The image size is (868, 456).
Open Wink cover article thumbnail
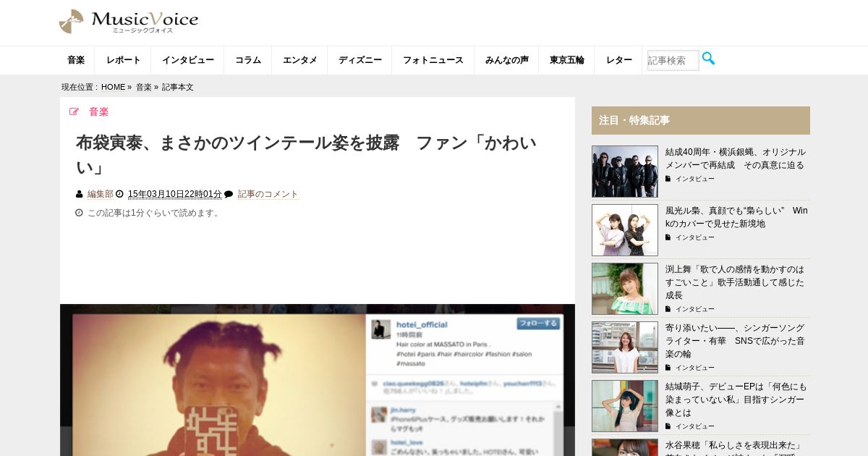[x=625, y=230]
